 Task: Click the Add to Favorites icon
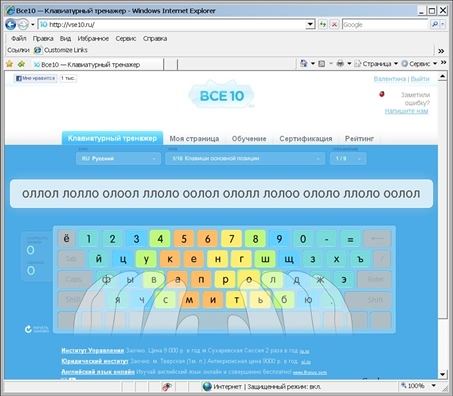(21, 64)
